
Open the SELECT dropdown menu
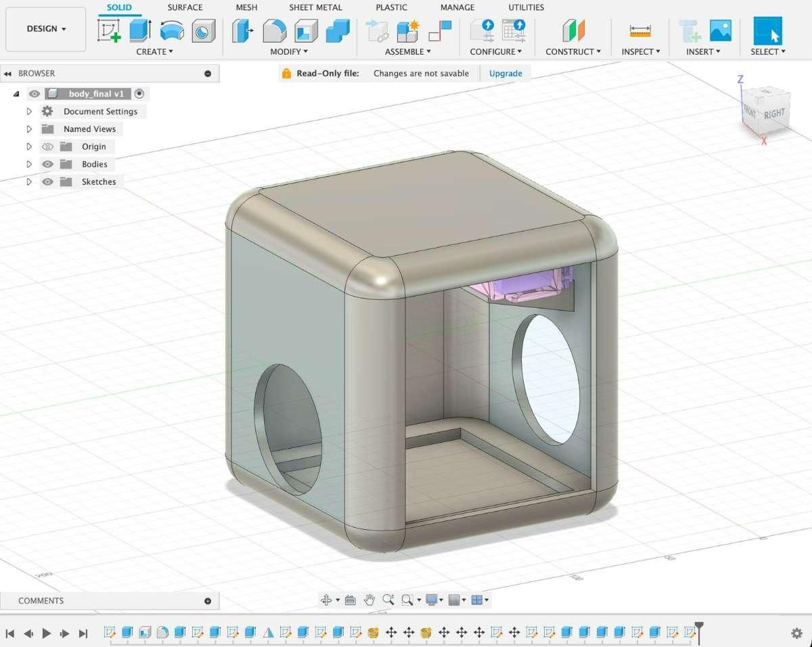pos(768,51)
